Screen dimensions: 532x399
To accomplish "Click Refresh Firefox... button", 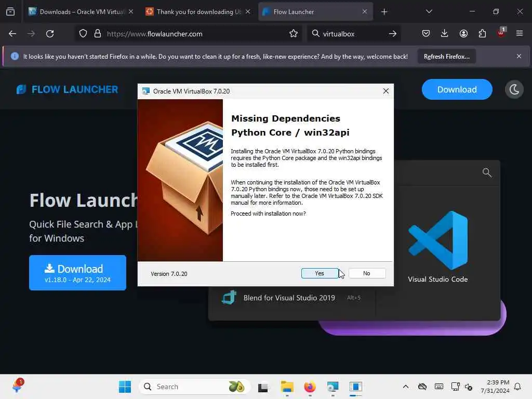I will tap(446, 56).
